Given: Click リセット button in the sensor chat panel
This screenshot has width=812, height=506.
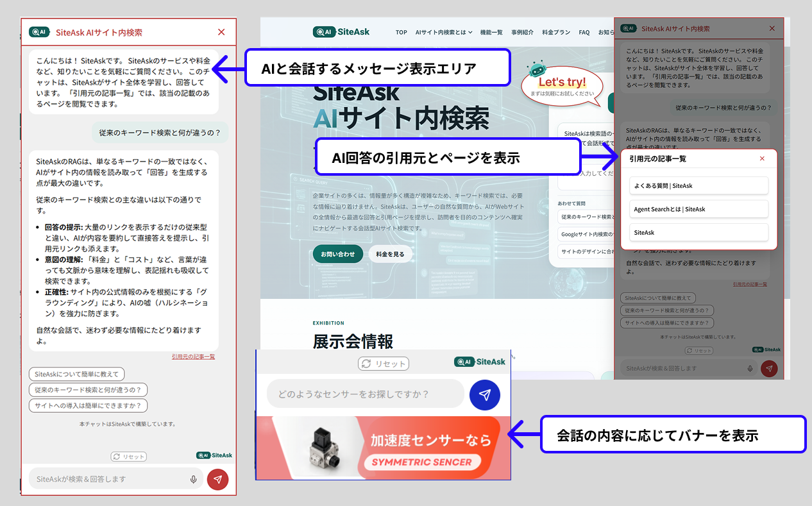Looking at the screenshot, I should [x=384, y=364].
